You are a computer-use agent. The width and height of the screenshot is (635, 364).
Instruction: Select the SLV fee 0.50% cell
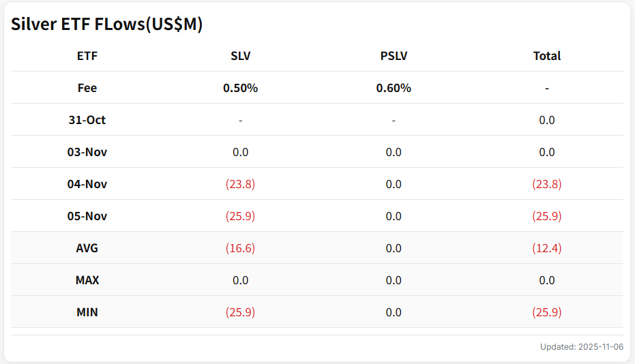pos(240,88)
